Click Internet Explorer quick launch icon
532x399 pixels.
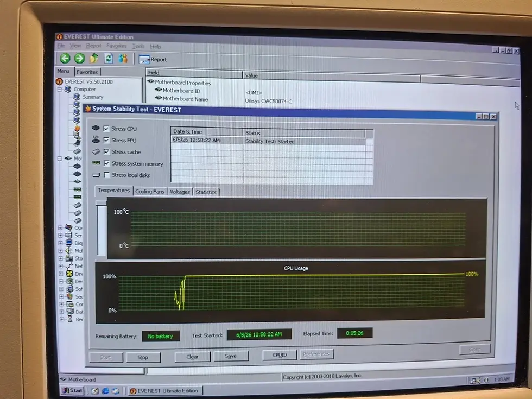105,391
